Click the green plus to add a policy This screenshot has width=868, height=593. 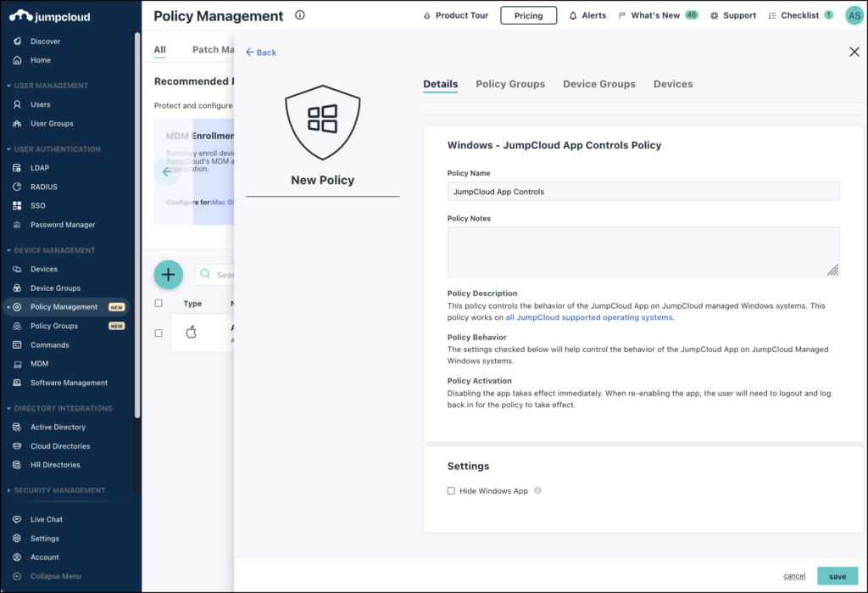coord(168,274)
